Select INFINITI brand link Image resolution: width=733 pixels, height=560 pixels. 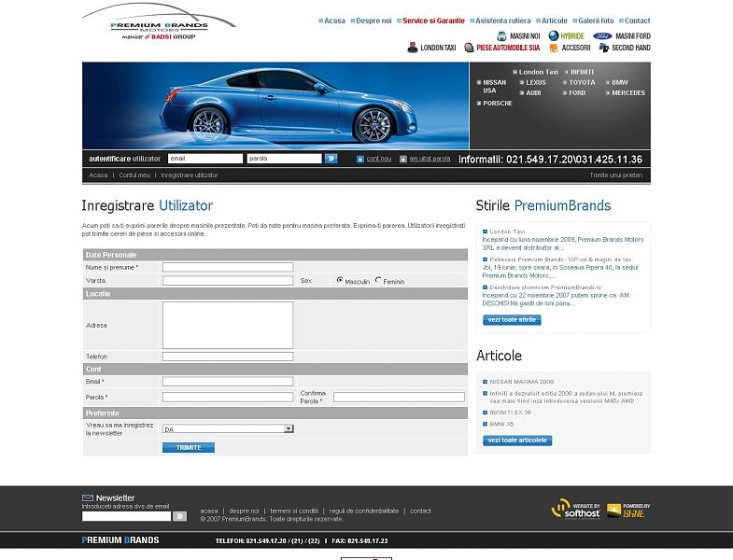point(582,72)
